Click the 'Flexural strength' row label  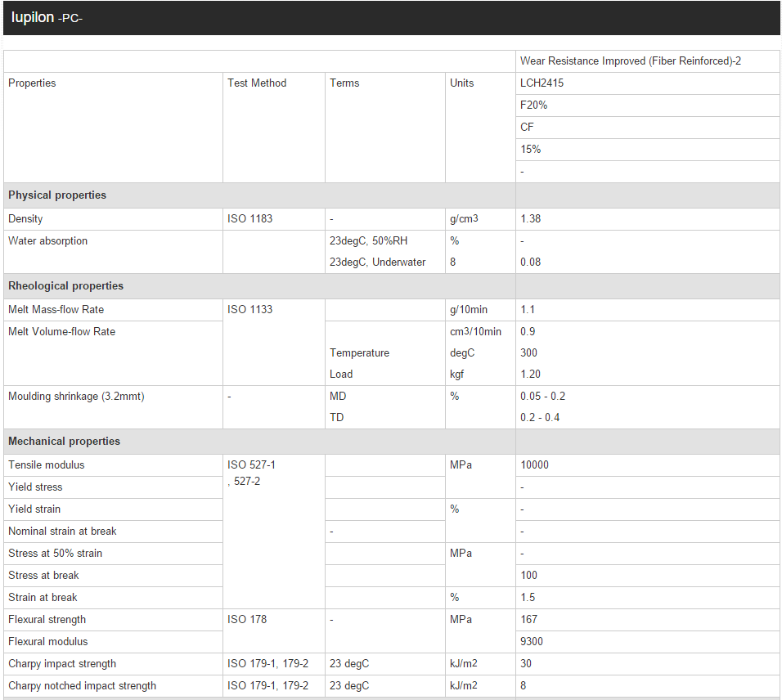(47, 619)
